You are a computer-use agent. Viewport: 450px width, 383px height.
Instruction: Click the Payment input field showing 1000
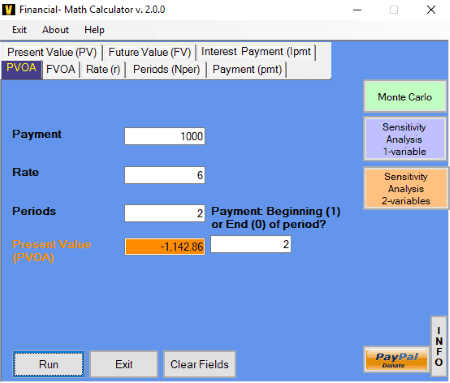(165, 136)
